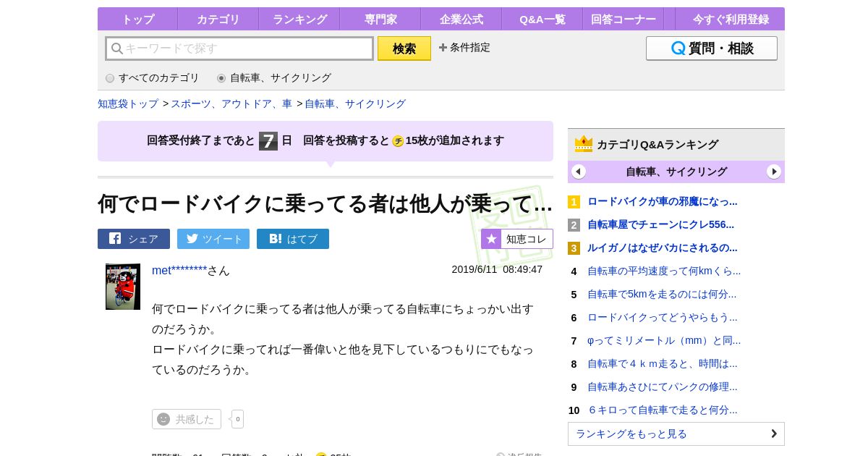Open the 専門家 tab
Image resolution: width=868 pixels, height=456 pixels.
click(380, 19)
